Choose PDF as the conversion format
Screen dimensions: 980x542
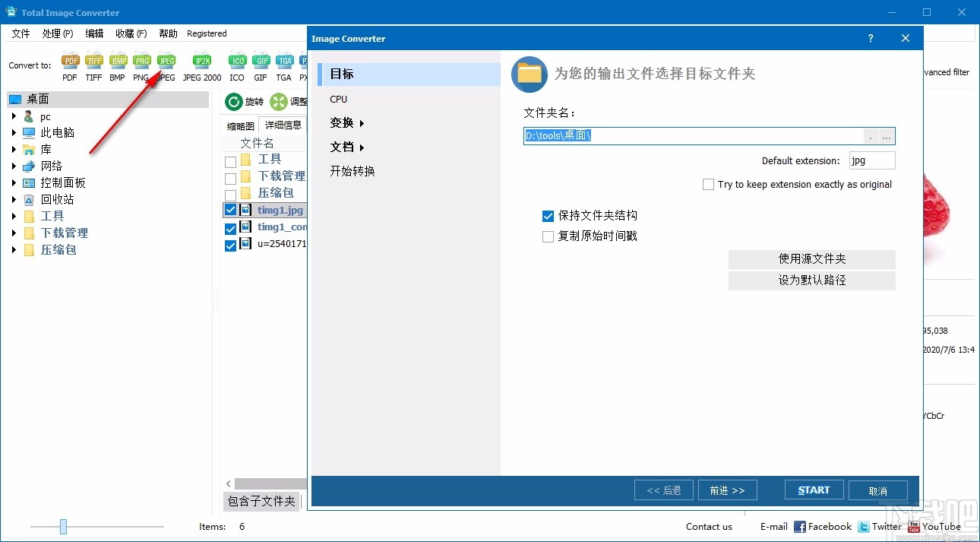pos(70,66)
